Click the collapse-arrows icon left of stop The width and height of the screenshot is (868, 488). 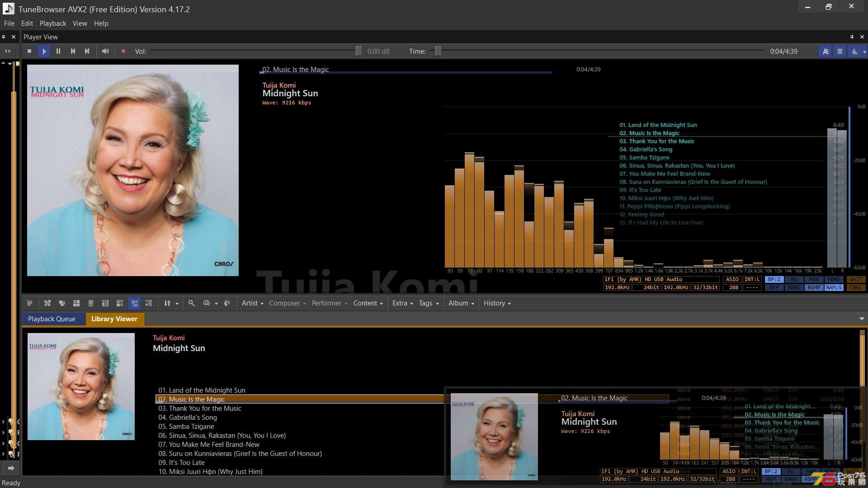tap(8, 52)
